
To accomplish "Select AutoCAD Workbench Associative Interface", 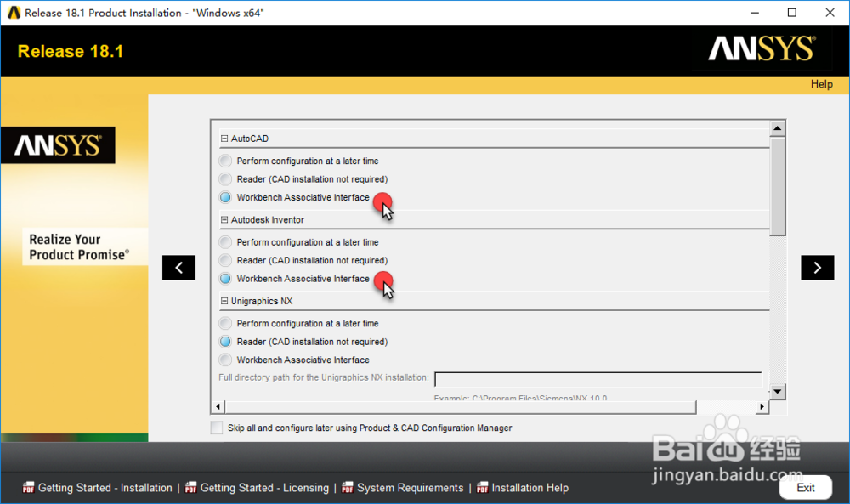I will (225, 197).
